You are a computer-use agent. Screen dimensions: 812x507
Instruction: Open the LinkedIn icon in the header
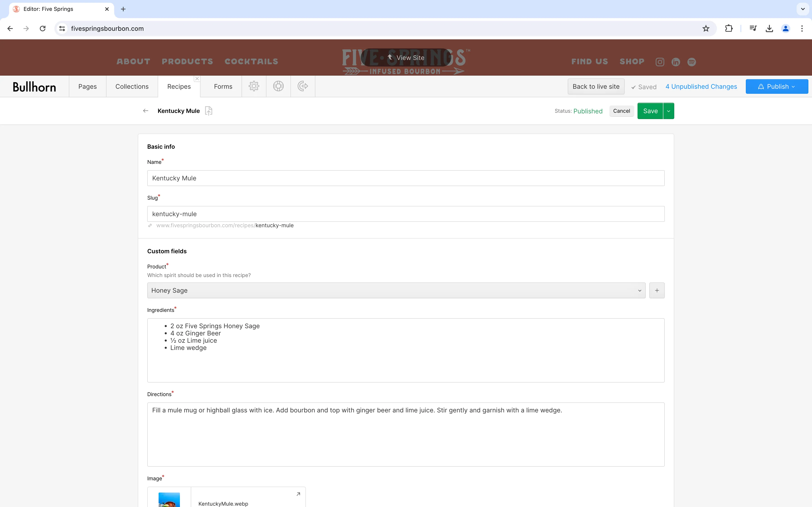(x=675, y=62)
